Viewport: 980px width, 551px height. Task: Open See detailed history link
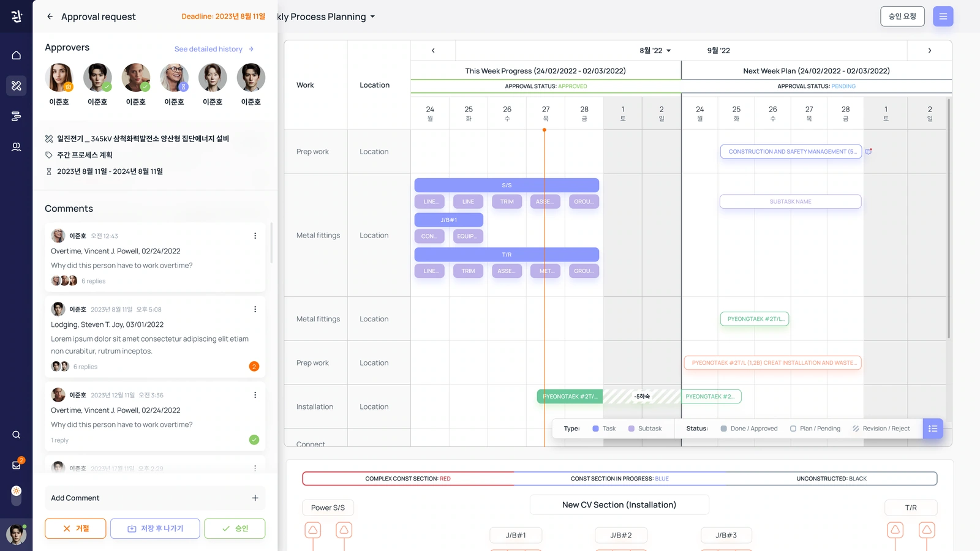(x=214, y=49)
